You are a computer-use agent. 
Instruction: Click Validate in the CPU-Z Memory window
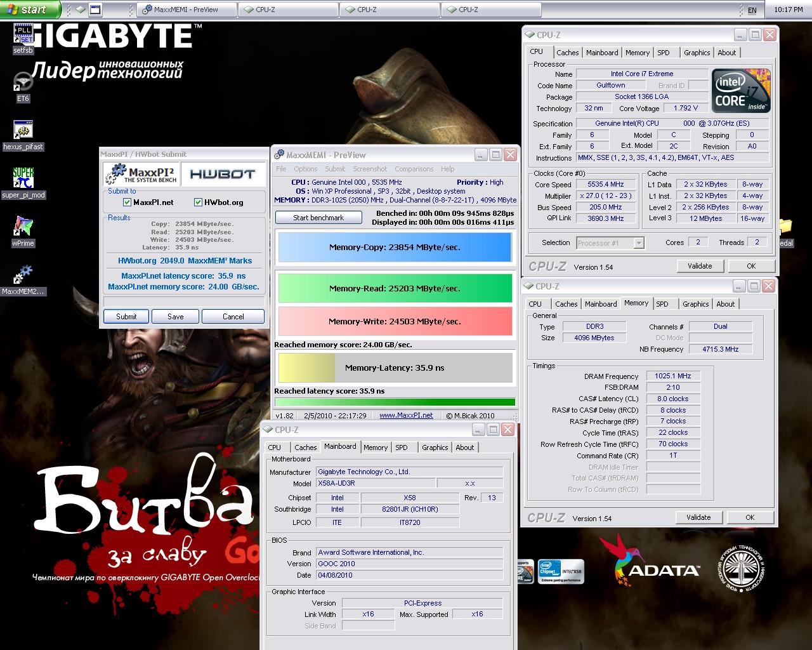(x=698, y=517)
